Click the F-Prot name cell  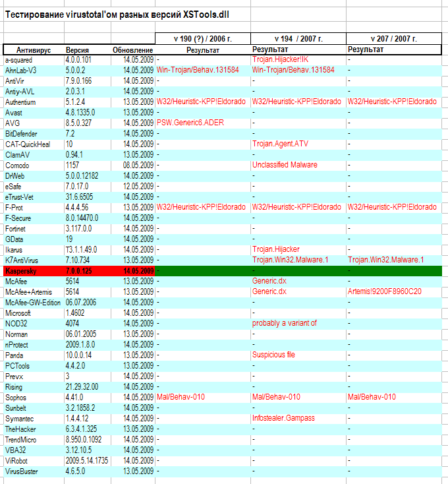[34, 208]
